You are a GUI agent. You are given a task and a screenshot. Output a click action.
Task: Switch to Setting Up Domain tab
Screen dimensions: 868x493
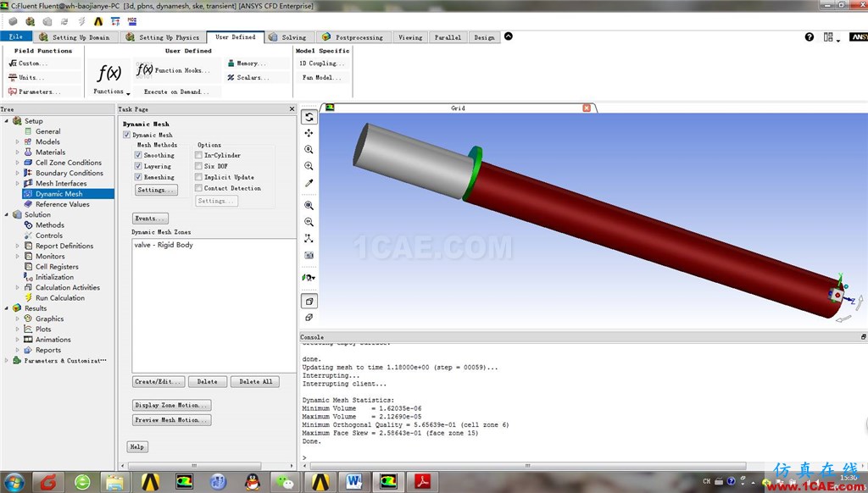click(x=75, y=37)
